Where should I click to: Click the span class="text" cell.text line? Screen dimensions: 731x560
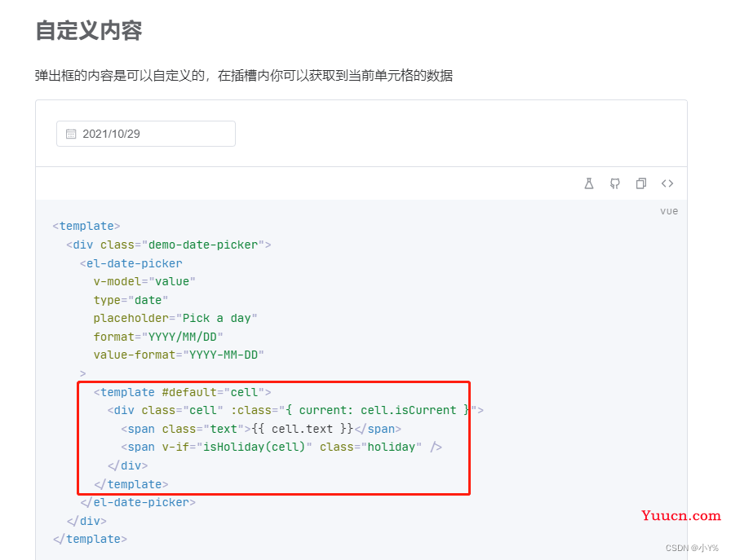(x=261, y=429)
